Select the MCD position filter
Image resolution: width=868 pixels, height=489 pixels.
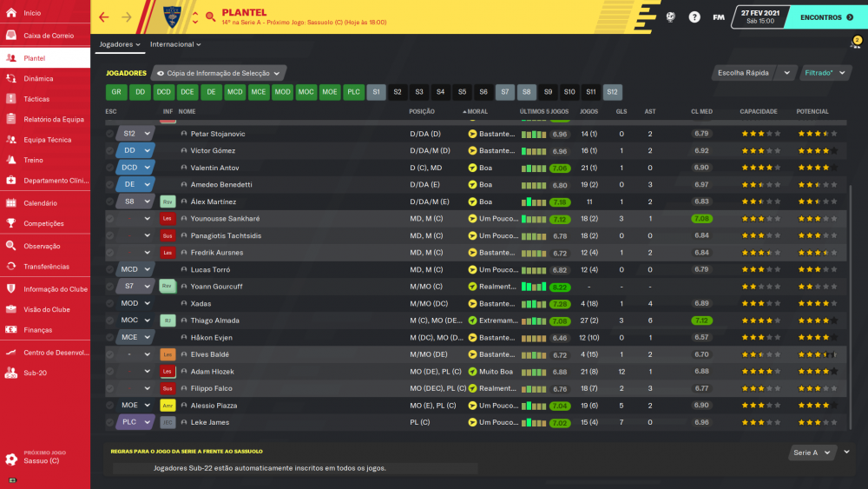(234, 92)
